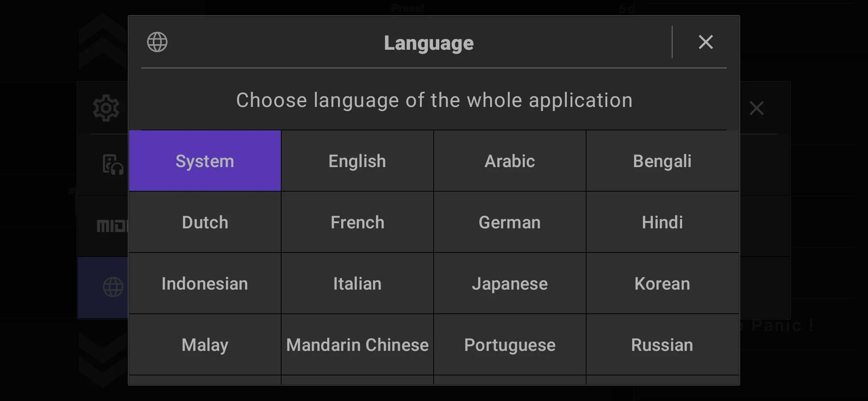Choose Arabic language option

(x=510, y=161)
